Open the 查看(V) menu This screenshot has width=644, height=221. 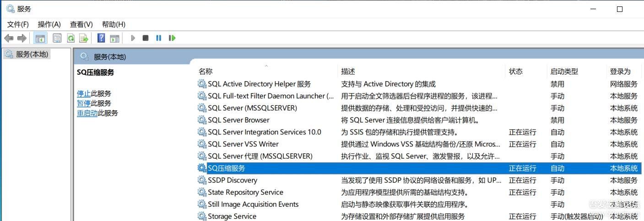(x=81, y=24)
